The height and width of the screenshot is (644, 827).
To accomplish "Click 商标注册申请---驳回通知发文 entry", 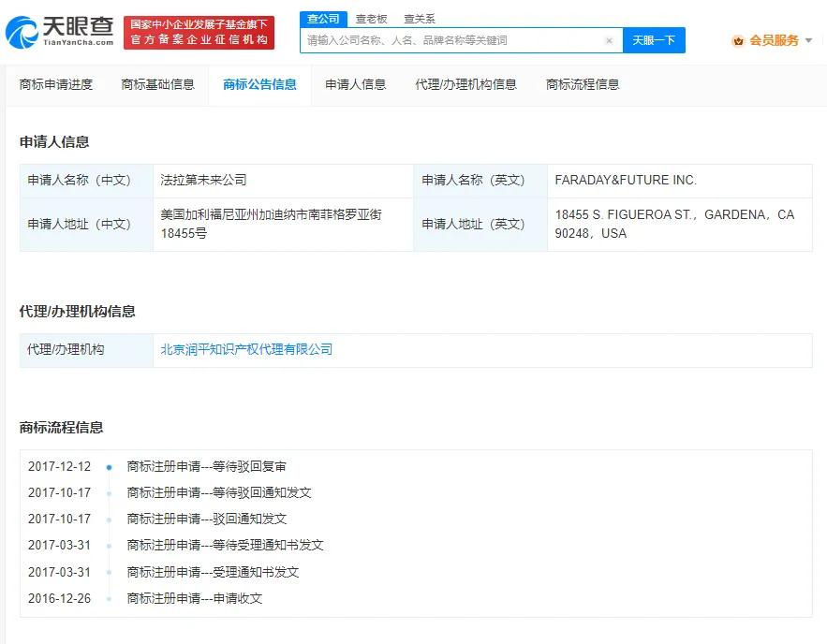I will (x=206, y=520).
